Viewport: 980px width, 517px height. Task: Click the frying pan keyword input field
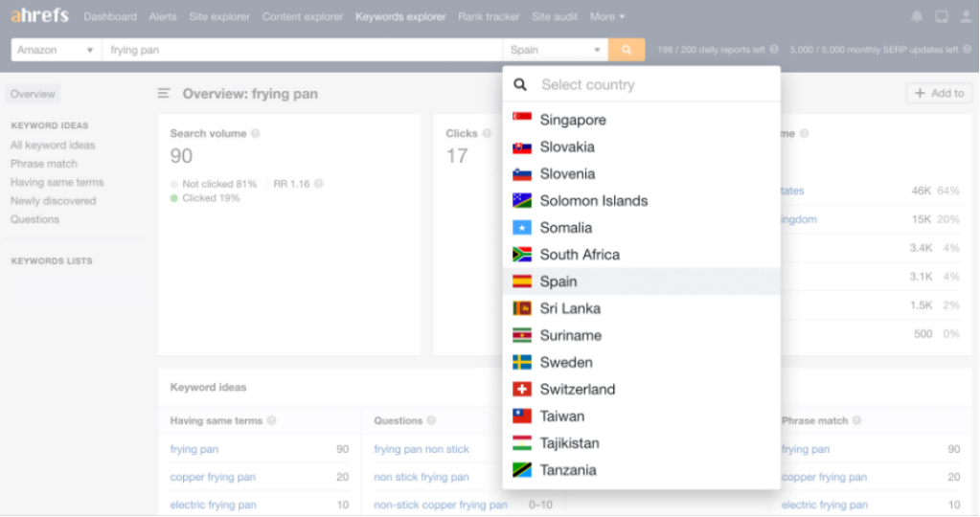pos(302,50)
